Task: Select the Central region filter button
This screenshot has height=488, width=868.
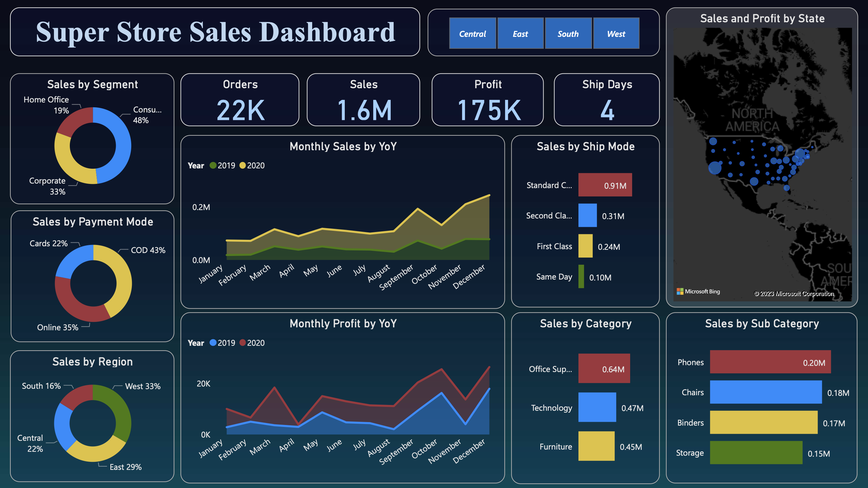Action: (472, 33)
